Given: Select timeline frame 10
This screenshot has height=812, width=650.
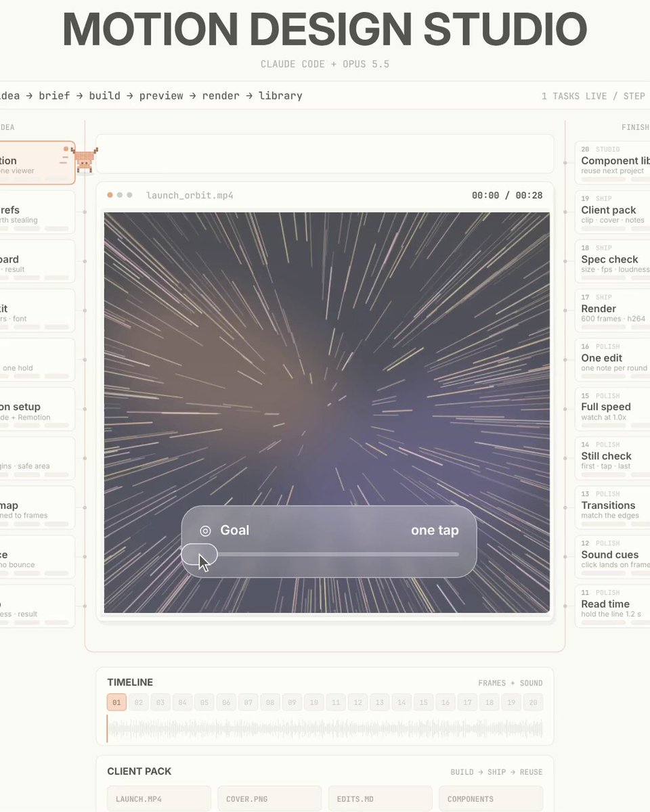Looking at the screenshot, I should pos(313,702).
